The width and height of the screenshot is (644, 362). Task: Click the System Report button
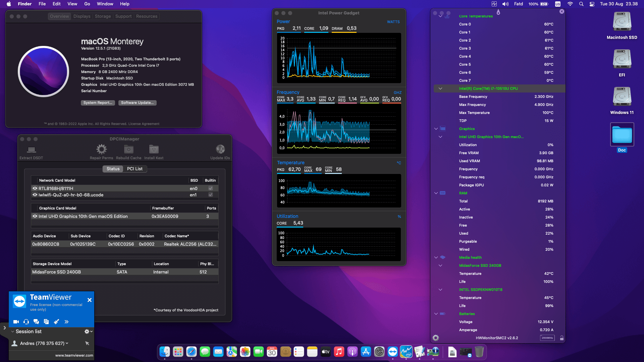coord(98,103)
